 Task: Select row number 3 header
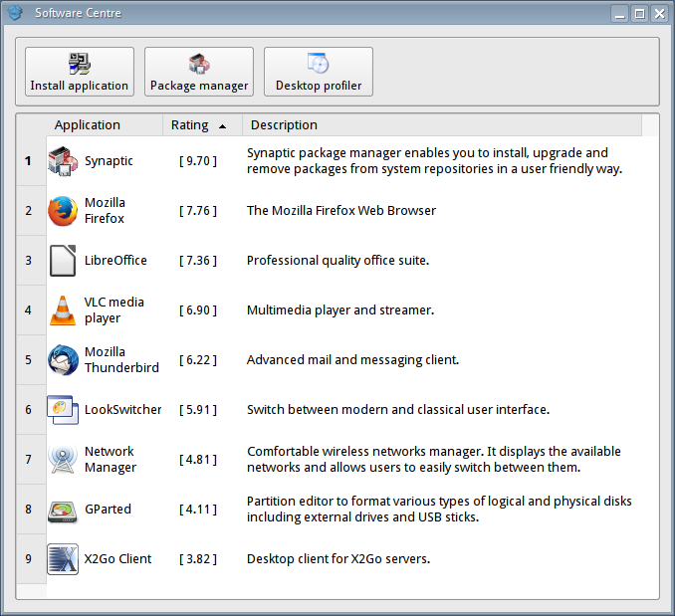[x=31, y=261]
